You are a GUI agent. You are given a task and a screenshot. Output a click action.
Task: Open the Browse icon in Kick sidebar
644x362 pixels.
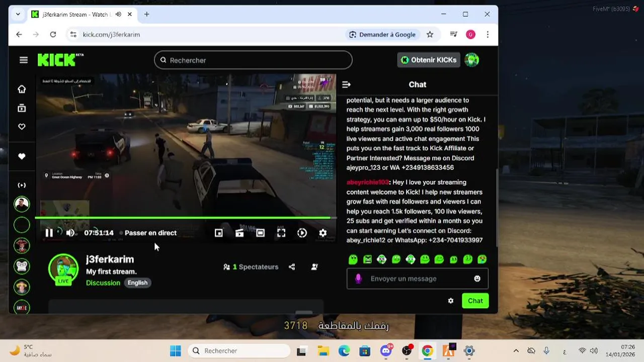pyautogui.click(x=22, y=108)
